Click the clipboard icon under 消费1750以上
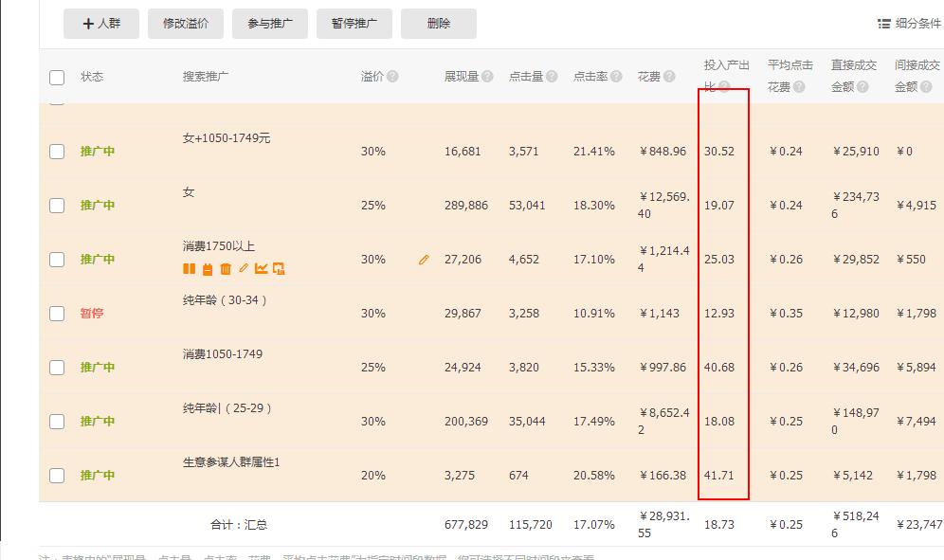The image size is (944, 560). click(208, 269)
